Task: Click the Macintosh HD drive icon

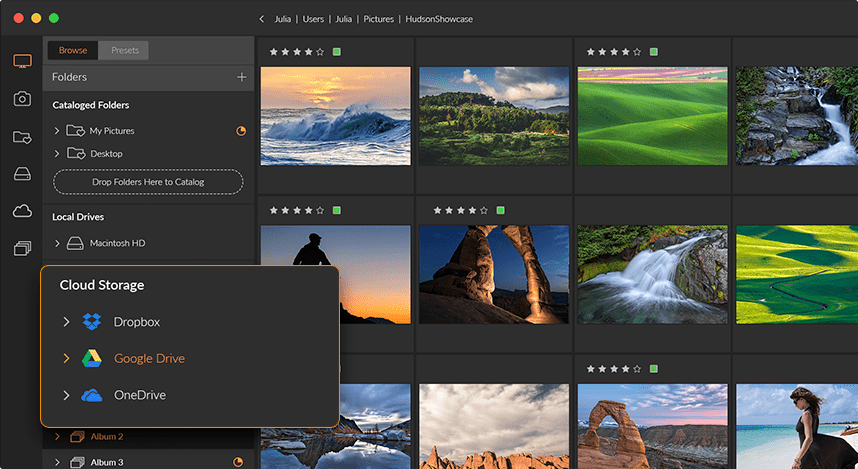Action: pos(76,243)
